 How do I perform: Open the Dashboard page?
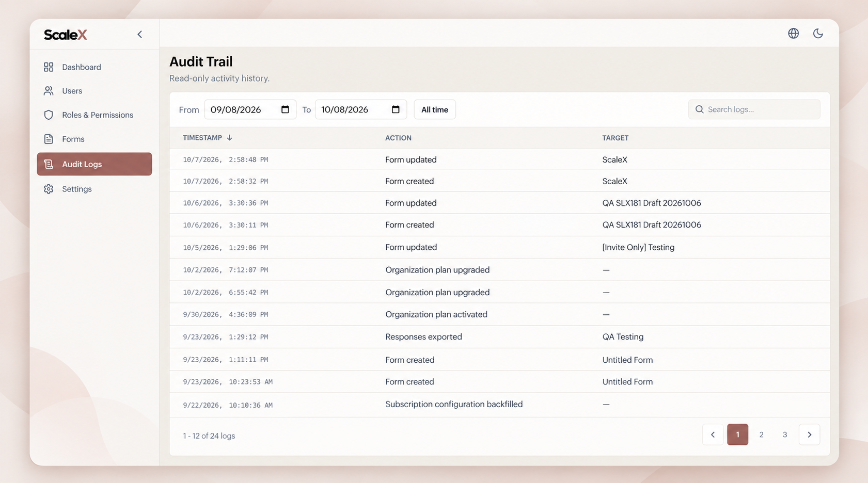coord(94,67)
